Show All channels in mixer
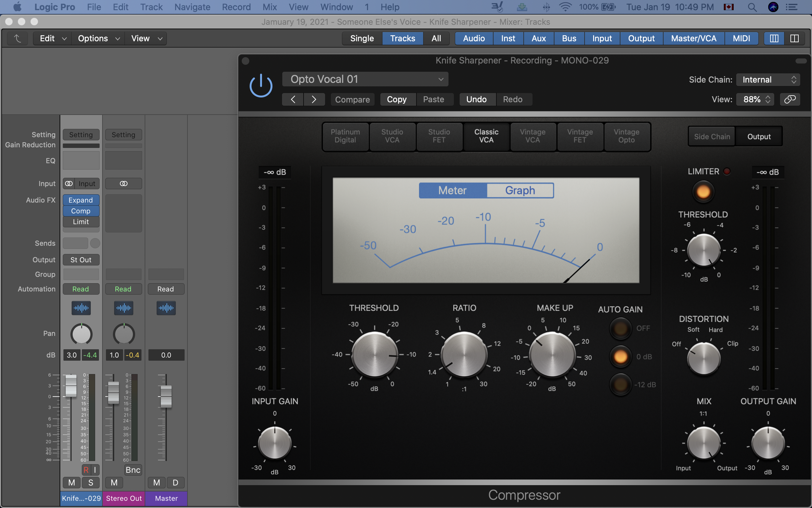The height and width of the screenshot is (508, 812). tap(436, 38)
